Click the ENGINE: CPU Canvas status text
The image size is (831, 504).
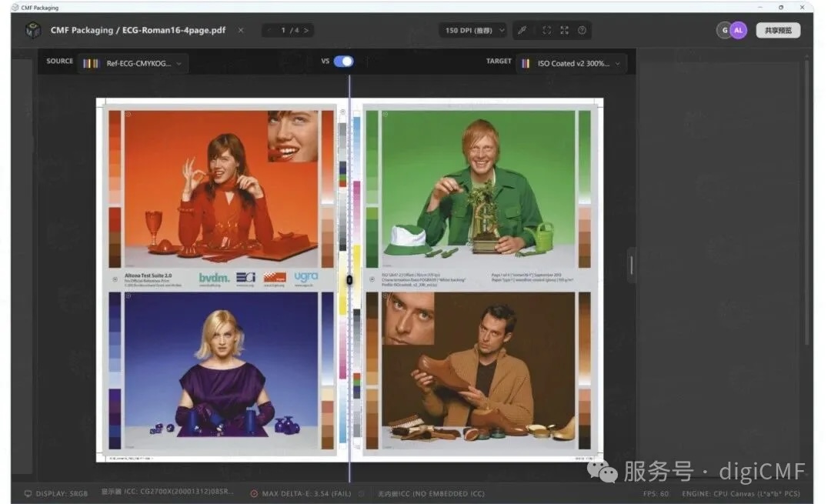tap(741, 493)
